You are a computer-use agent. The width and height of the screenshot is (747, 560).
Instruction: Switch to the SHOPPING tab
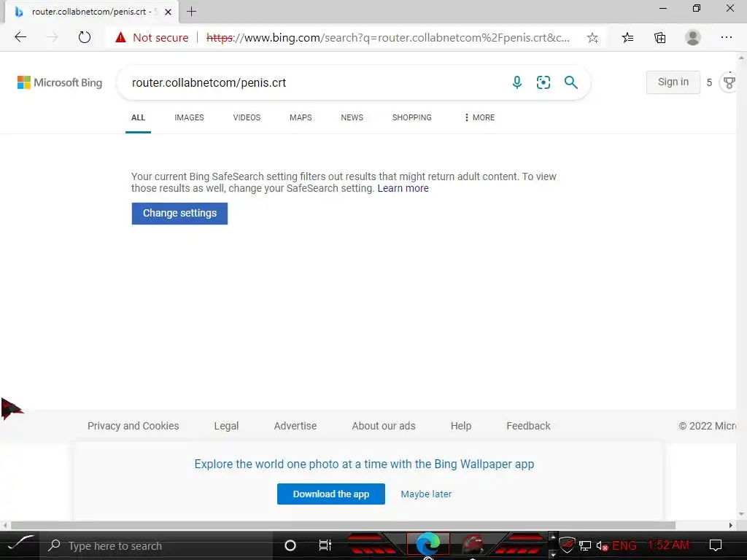412,117
